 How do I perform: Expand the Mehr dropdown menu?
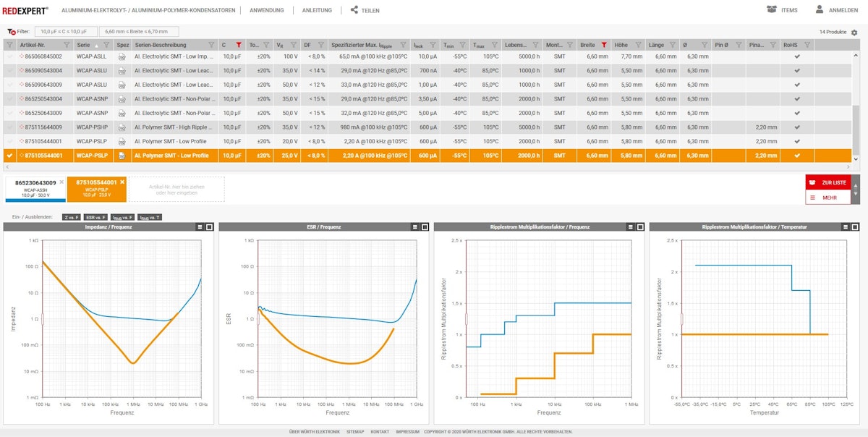pyautogui.click(x=828, y=198)
